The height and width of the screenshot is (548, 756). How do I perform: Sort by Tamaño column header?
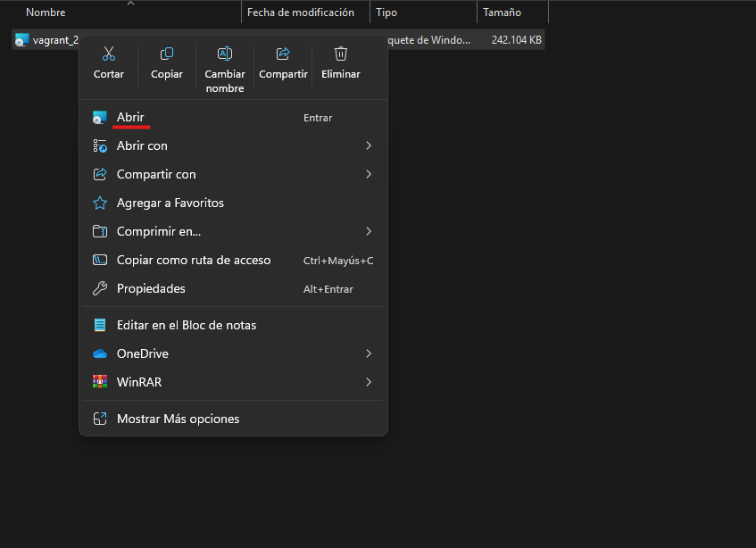502,12
